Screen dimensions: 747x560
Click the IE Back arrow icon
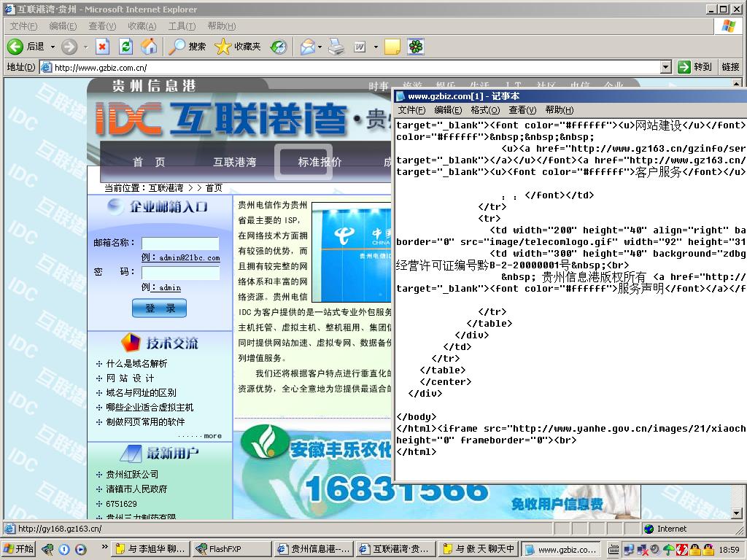[15, 46]
